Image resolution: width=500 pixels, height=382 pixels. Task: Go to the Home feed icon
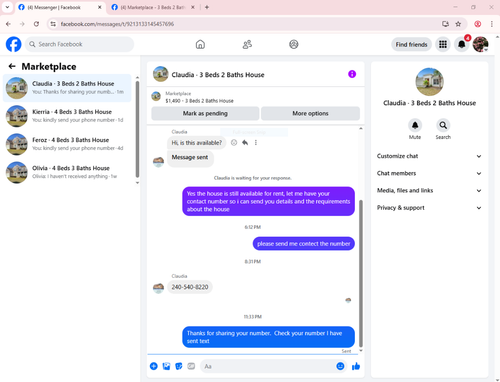click(x=200, y=44)
